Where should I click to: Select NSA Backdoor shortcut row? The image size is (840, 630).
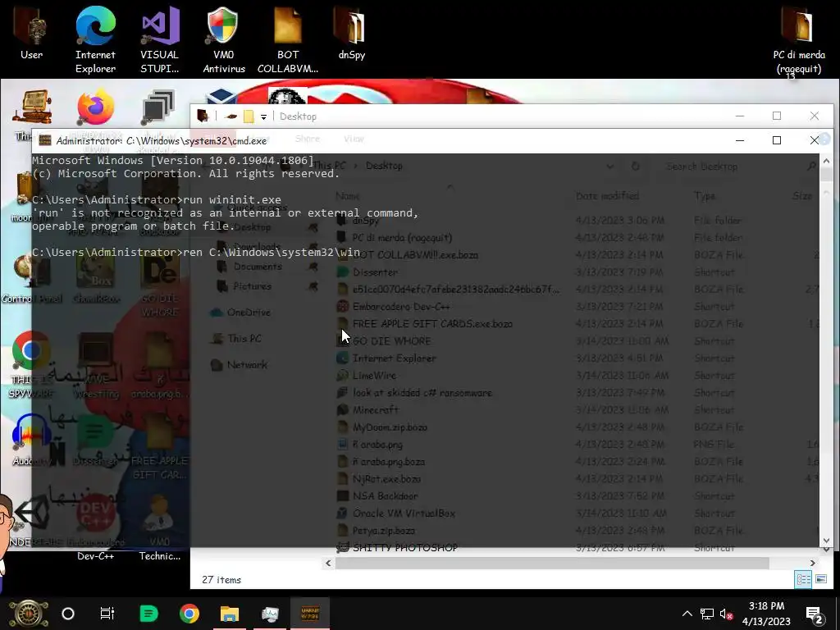[576, 496]
